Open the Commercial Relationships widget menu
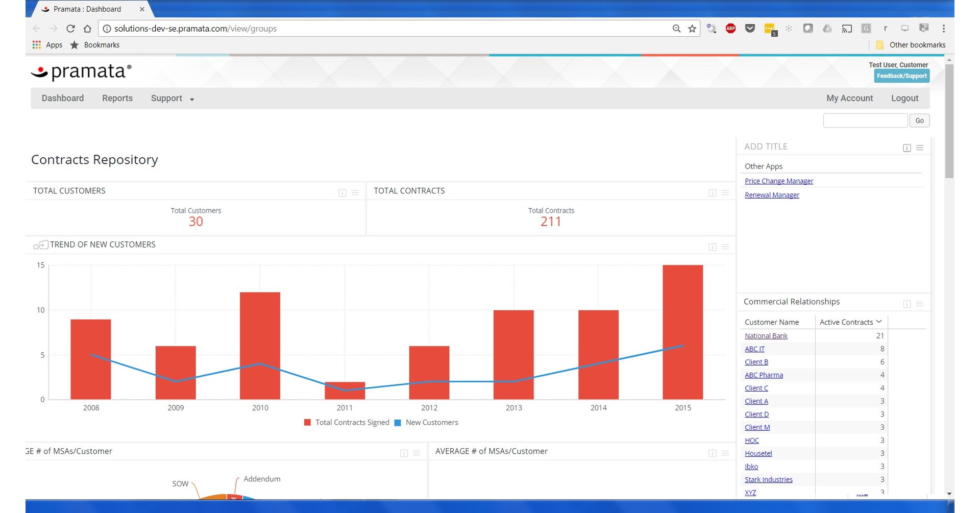This screenshot has width=980, height=513. (920, 303)
